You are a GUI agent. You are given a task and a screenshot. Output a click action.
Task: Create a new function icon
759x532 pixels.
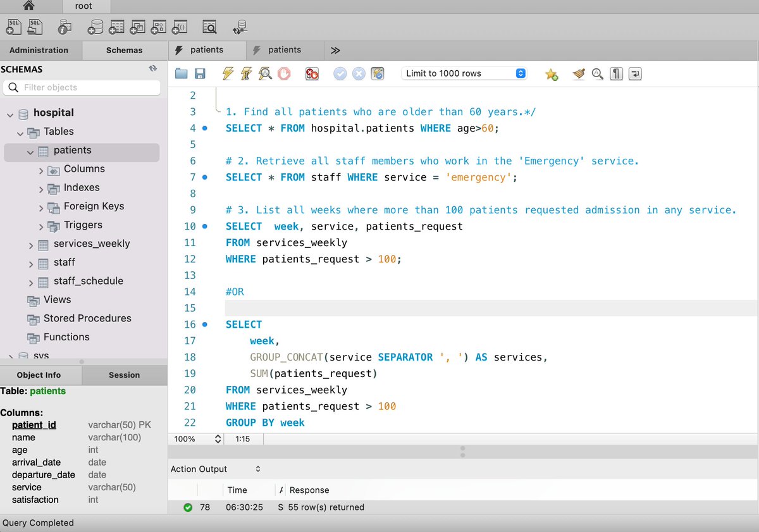tap(180, 27)
